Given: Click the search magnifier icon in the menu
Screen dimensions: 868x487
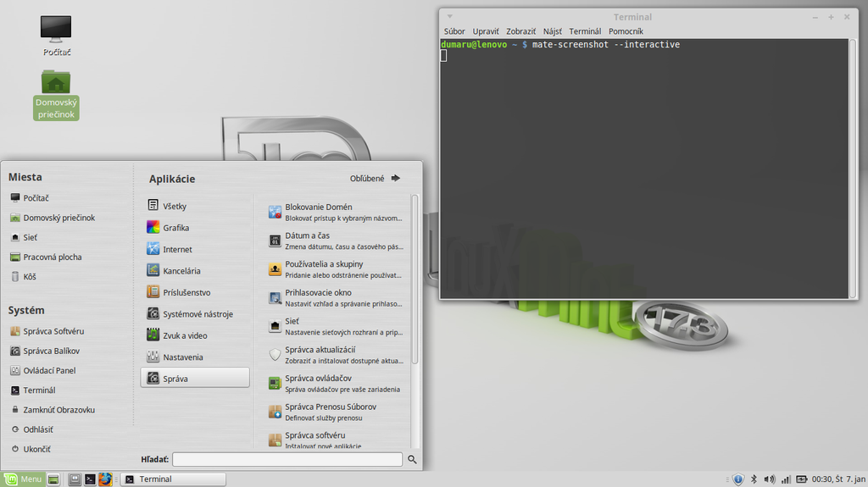Looking at the screenshot, I should pos(413,459).
